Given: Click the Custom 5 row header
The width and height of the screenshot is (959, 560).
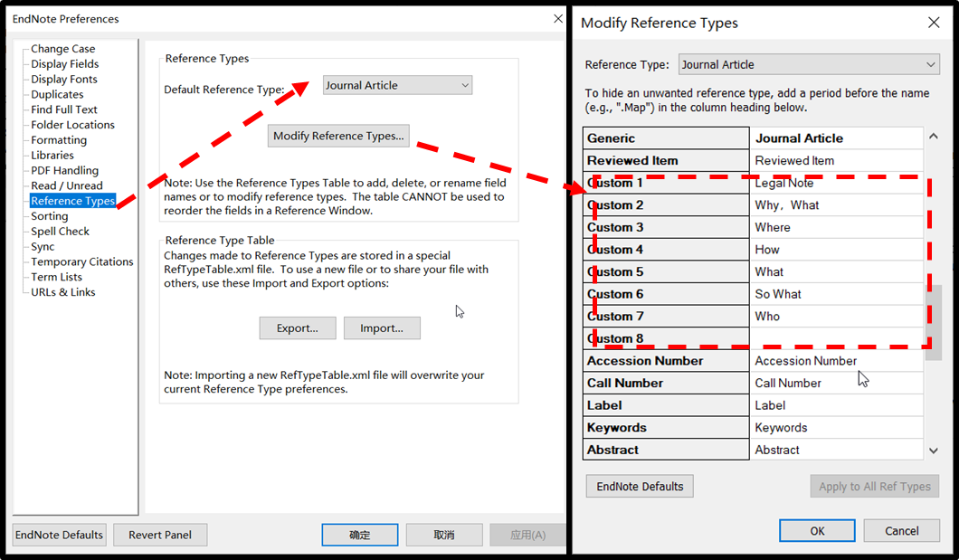Looking at the screenshot, I should [x=666, y=271].
